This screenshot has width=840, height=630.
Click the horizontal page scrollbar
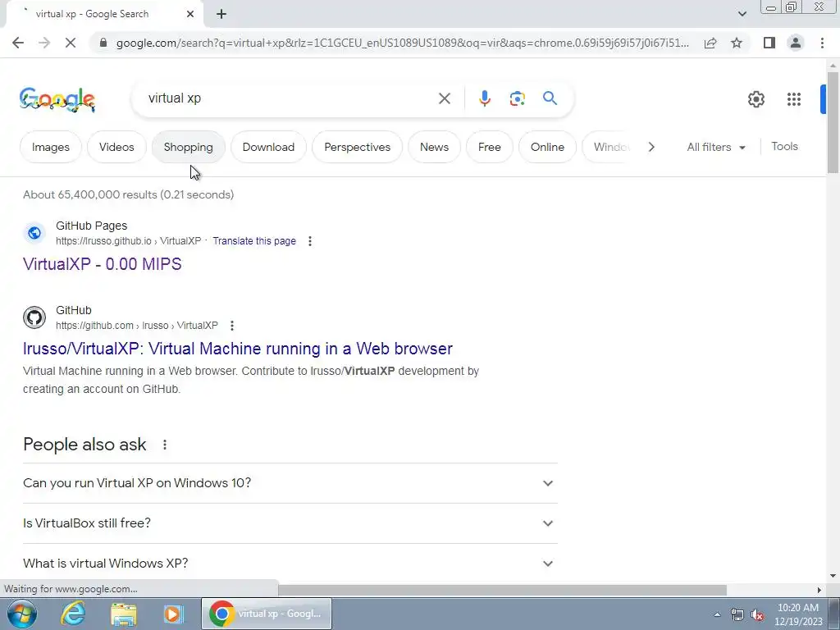[x=503, y=590]
